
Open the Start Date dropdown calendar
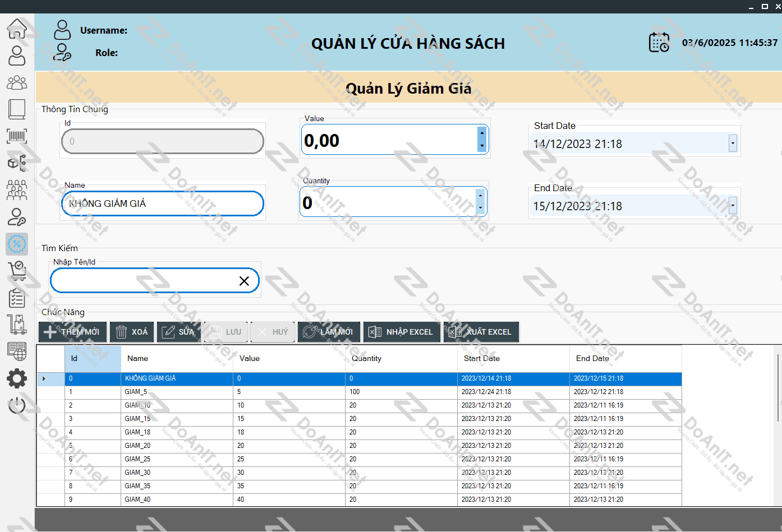tap(733, 144)
